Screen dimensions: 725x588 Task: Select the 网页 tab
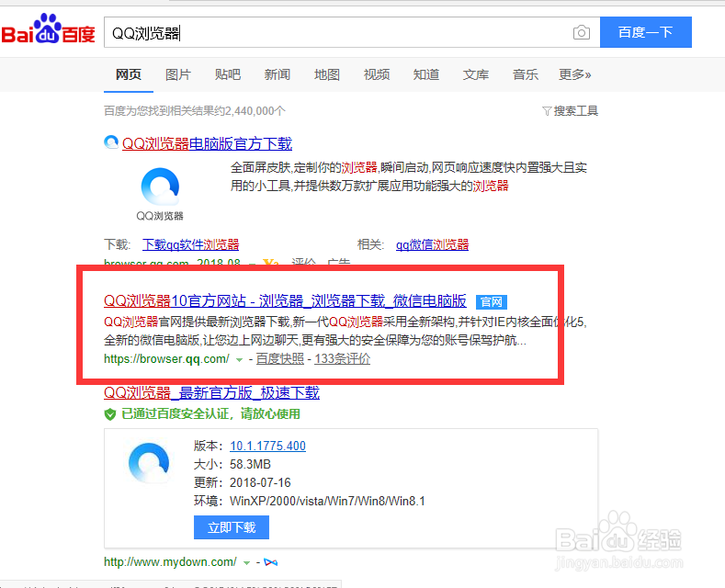click(x=129, y=74)
